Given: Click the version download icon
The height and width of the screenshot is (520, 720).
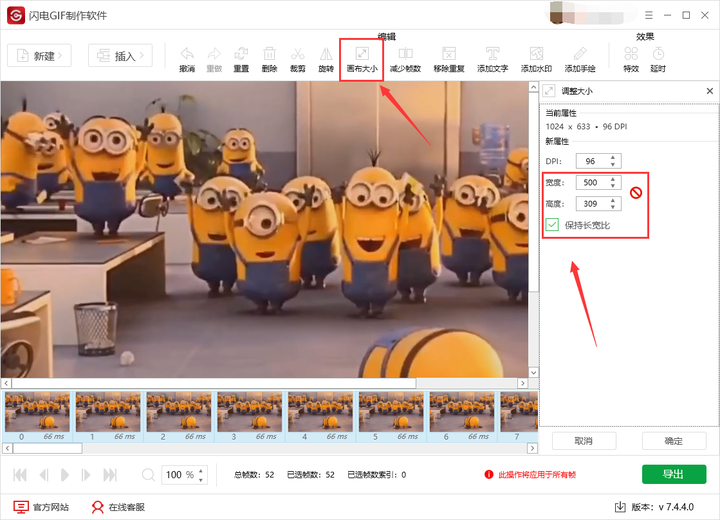Looking at the screenshot, I should coord(620,507).
